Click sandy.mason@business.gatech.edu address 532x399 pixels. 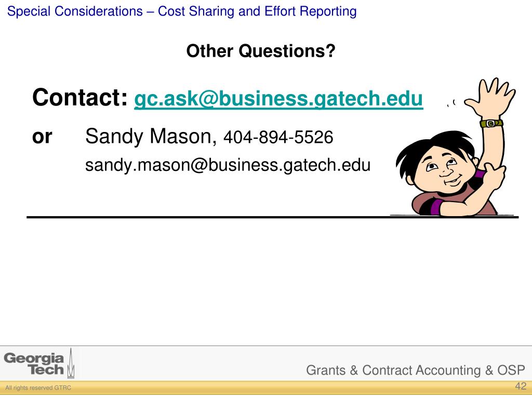(228, 165)
